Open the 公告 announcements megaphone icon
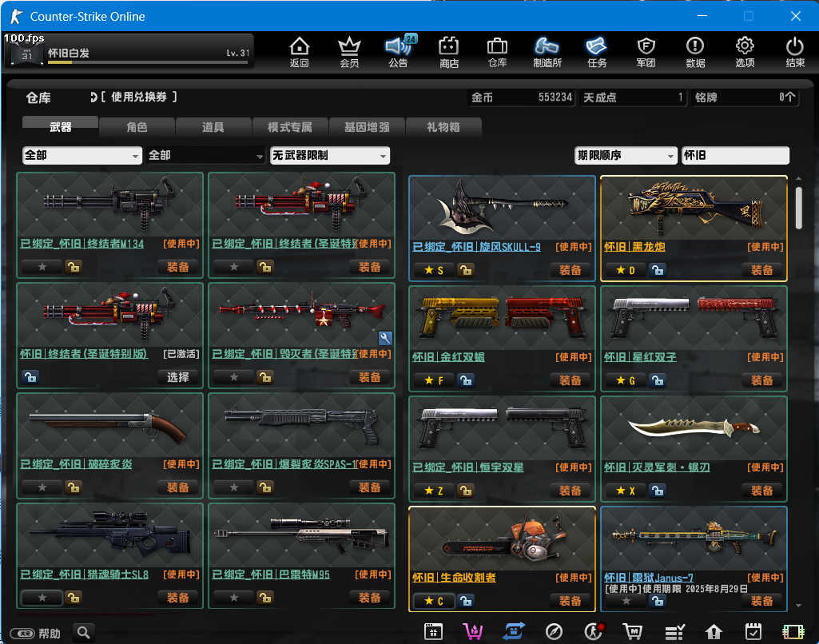Image resolution: width=819 pixels, height=644 pixels. [x=399, y=52]
